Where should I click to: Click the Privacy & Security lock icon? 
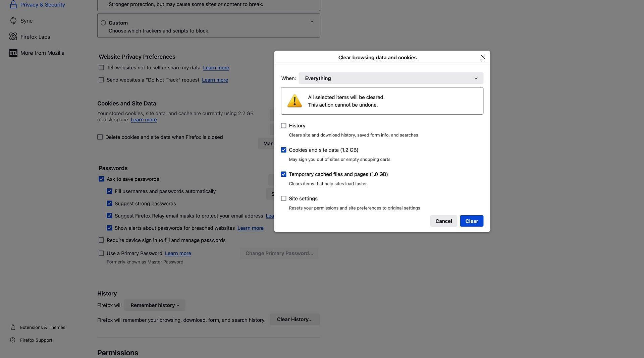(13, 4)
